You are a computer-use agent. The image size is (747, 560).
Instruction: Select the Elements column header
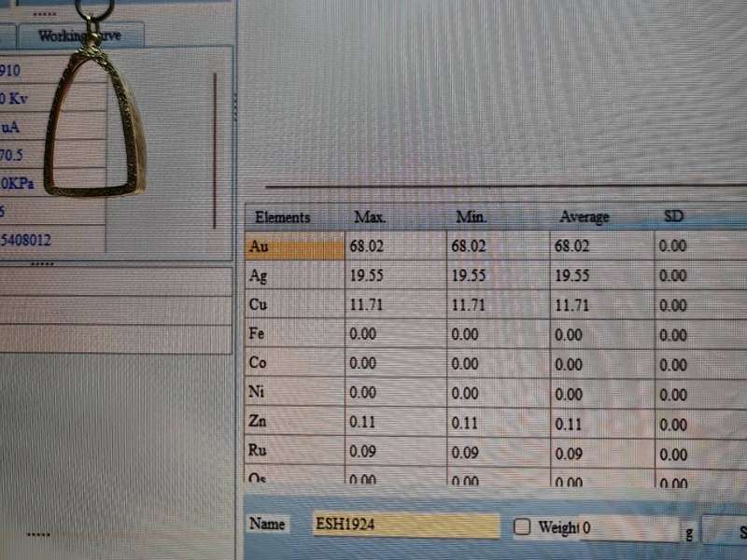282,217
